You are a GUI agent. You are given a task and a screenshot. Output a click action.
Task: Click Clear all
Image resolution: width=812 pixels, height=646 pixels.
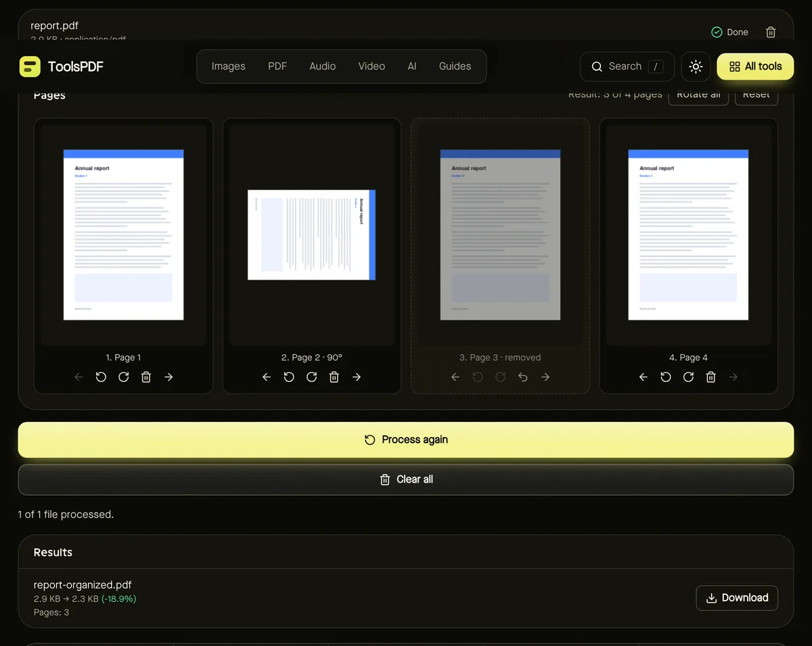click(x=406, y=479)
